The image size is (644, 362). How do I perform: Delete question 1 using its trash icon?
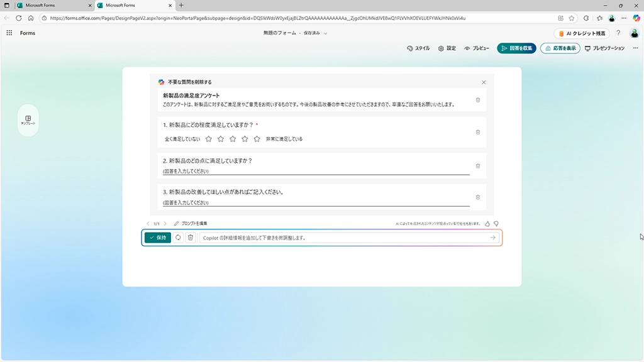pos(477,132)
